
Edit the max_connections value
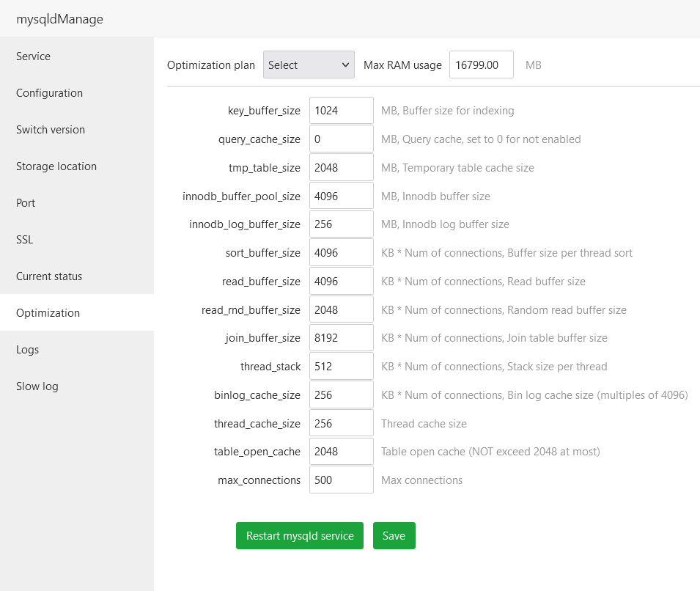(341, 480)
